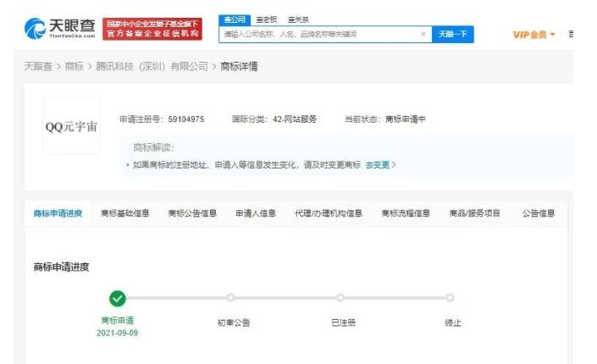This screenshot has height=364, width=597.
Task: Click the QQ元宇宙 trademark thumbnail
Action: [x=72, y=126]
